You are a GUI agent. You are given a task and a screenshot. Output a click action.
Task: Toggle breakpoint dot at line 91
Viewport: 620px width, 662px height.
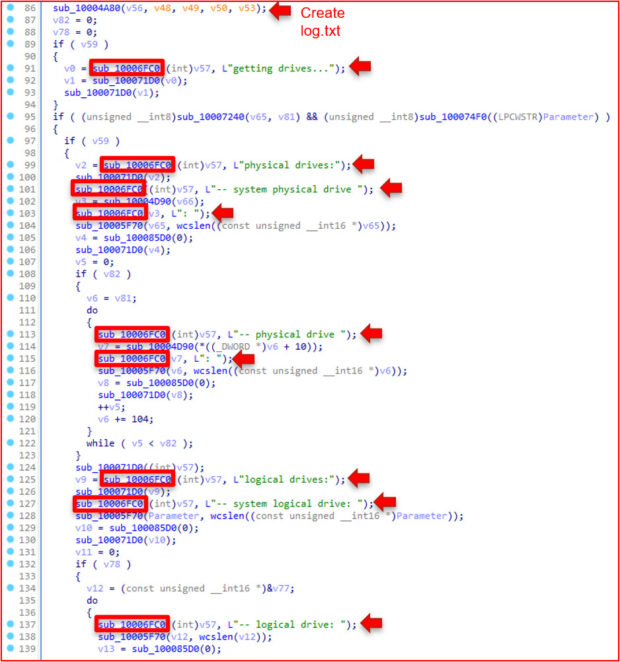[x=11, y=68]
